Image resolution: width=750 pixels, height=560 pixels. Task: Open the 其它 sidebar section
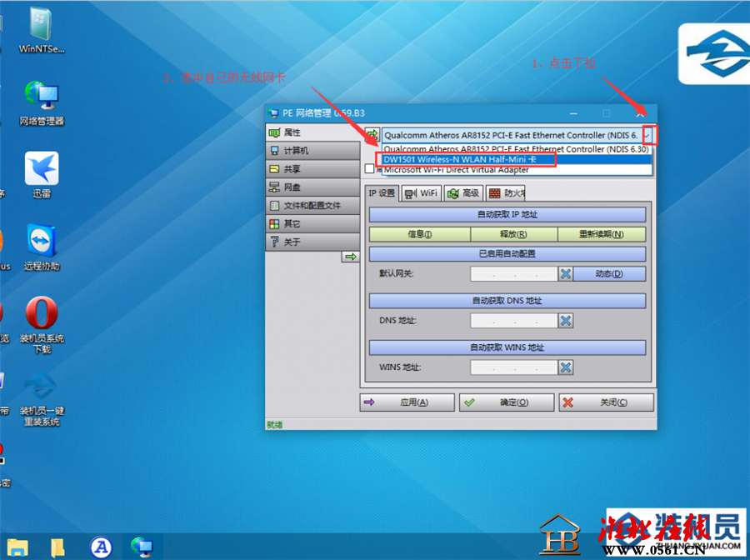coord(312,223)
